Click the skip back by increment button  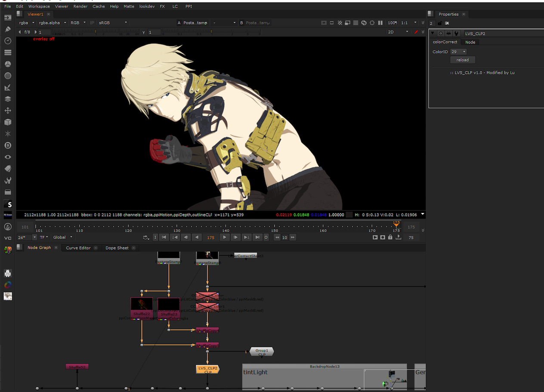click(x=277, y=237)
